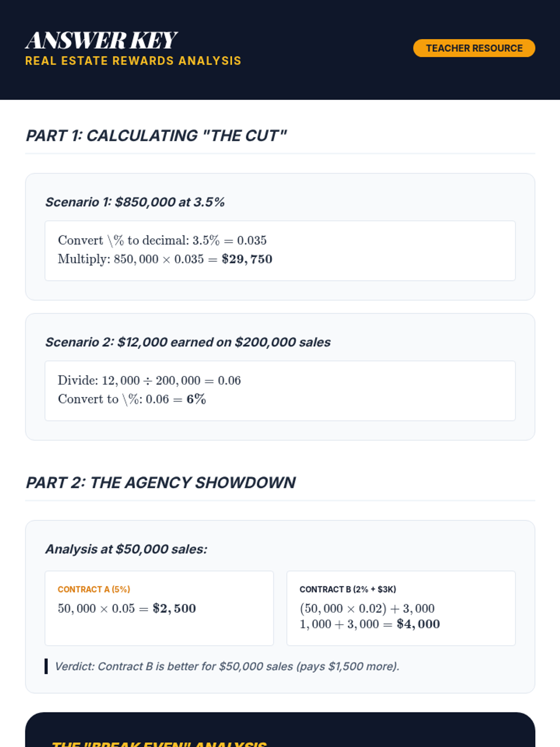Click the convert 3.5% to decimal line
Screen dimensions: 560x747
[162, 240]
